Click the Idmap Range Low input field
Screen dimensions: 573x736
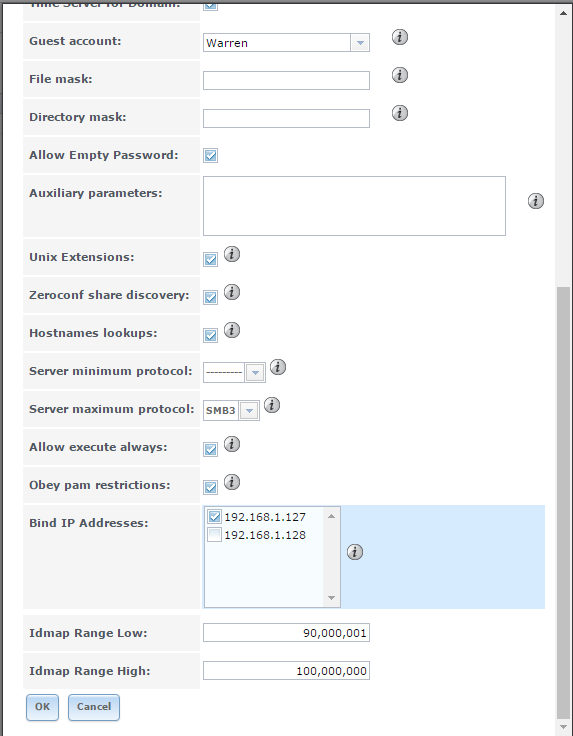click(x=286, y=633)
